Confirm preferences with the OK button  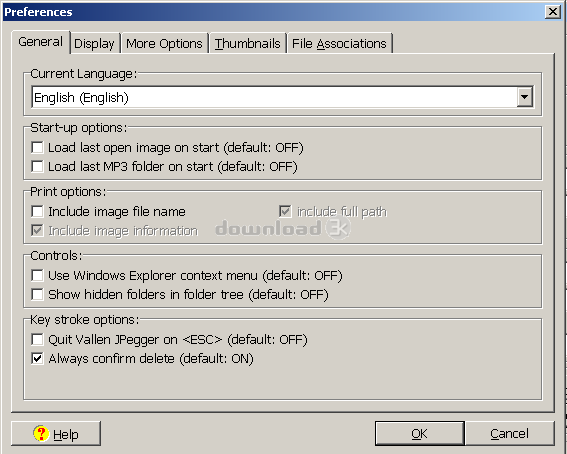419,433
